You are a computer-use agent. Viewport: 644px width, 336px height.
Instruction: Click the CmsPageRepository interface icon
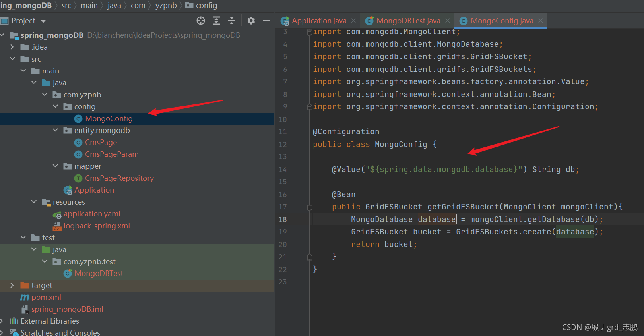pyautogui.click(x=78, y=178)
